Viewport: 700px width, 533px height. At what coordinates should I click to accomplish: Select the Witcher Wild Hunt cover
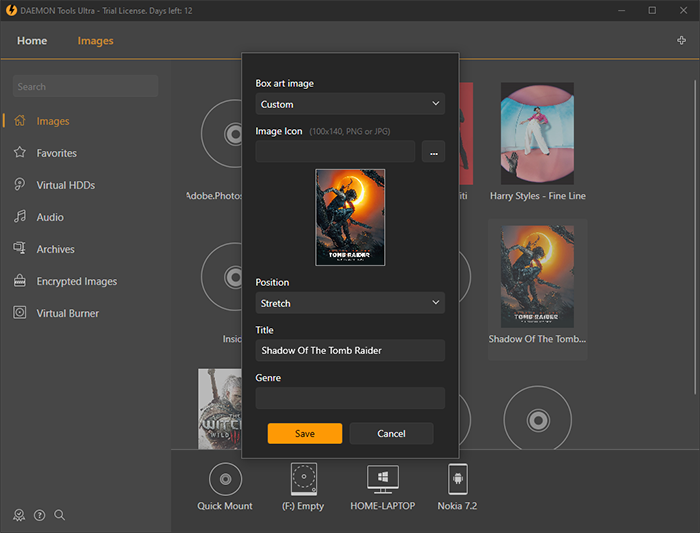point(220,408)
